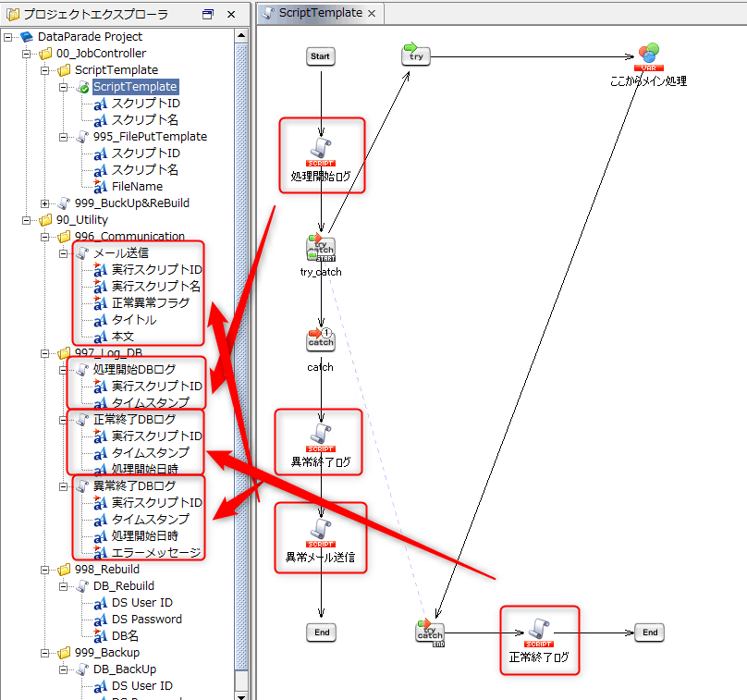
Task: Select the 異常終了ログ script node
Action: [321, 438]
